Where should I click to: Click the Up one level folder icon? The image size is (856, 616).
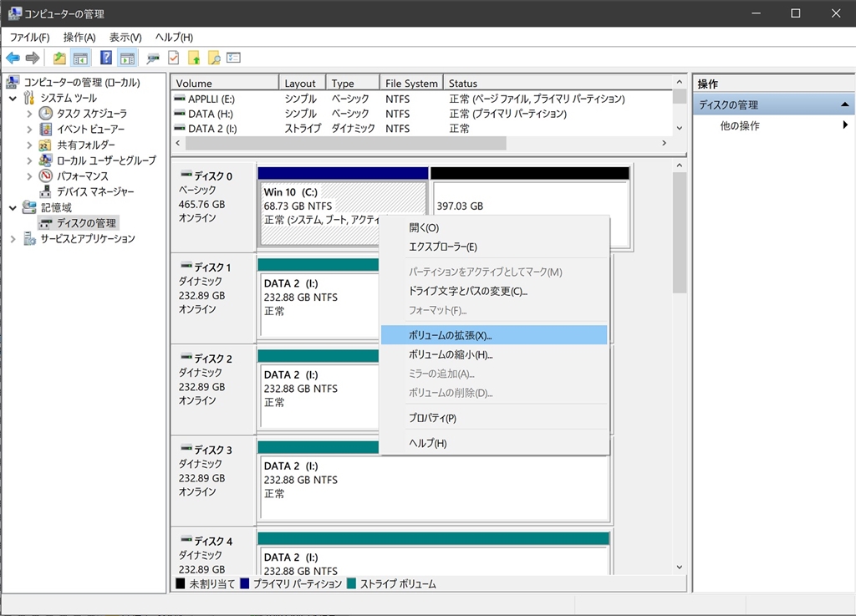pyautogui.click(x=59, y=58)
